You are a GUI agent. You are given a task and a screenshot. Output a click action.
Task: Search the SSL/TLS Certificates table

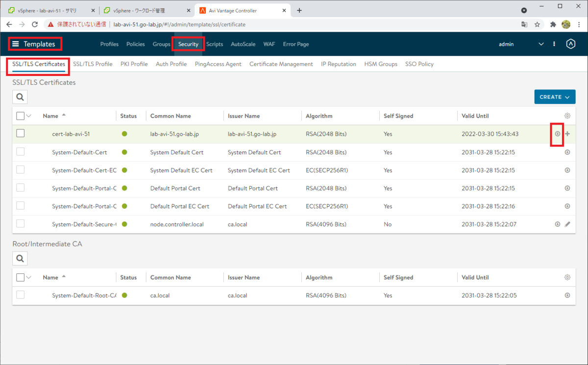[x=20, y=97]
